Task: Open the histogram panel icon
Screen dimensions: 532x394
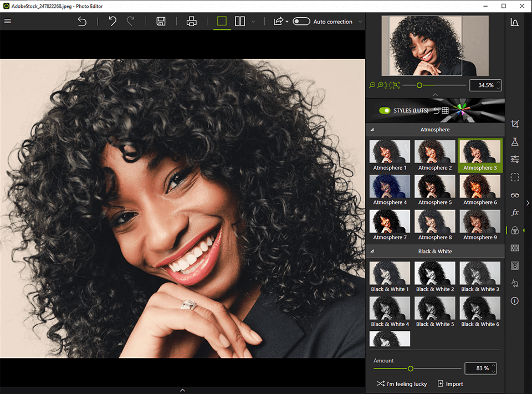Action: 515,23
